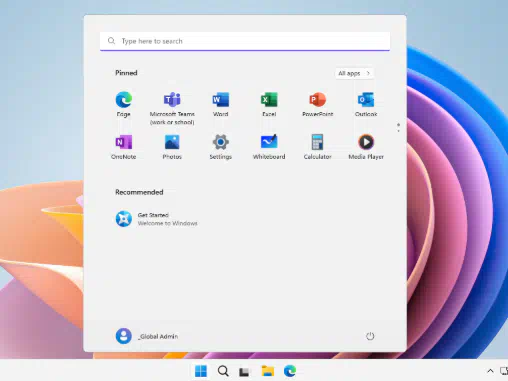Screen dimensions: 508x381
Task: Open the OneNote app
Action: point(123,147)
